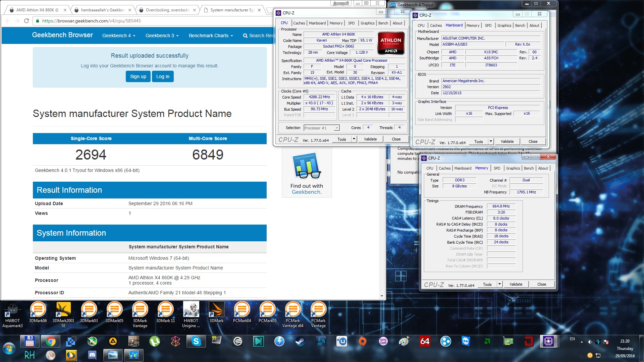Open Tools dropdown arrow in CPU window
The height and width of the screenshot is (362, 644).
[354, 139]
